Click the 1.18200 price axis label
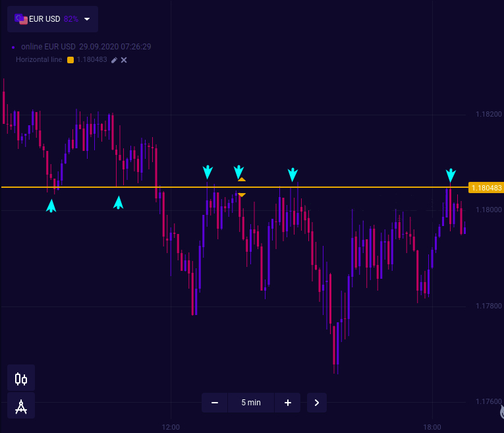The height and width of the screenshot is (433, 504). (489, 114)
